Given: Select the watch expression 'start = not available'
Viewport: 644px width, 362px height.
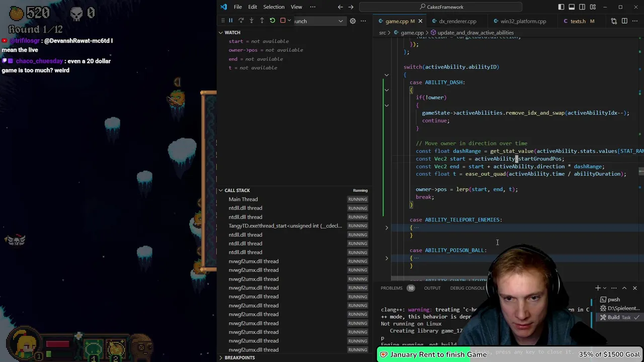Looking at the screenshot, I should (259, 41).
